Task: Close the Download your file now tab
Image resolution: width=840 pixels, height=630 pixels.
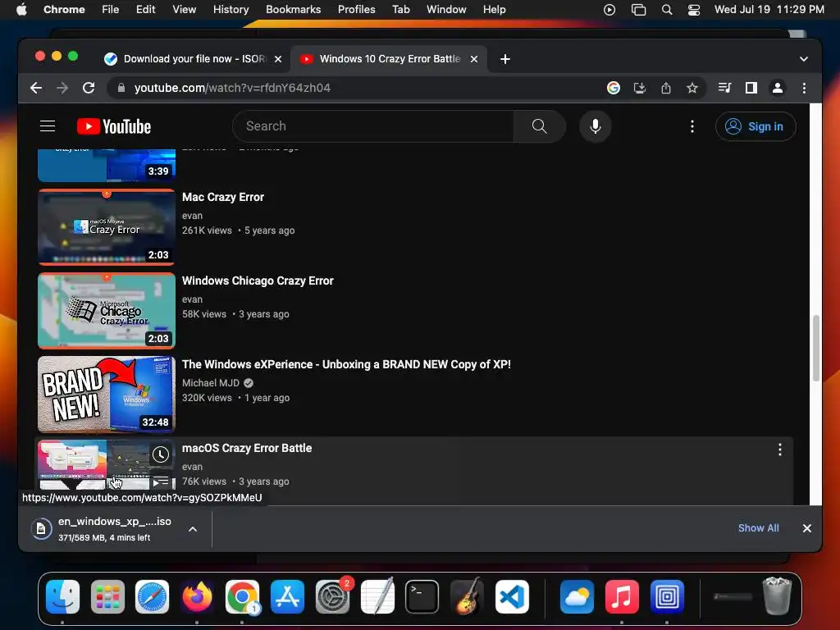Action: [278, 59]
